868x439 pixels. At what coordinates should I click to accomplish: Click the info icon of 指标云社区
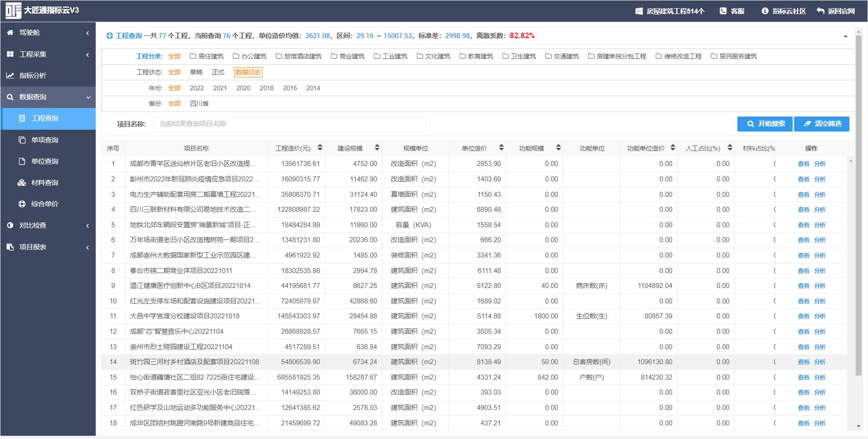pyautogui.click(x=765, y=11)
